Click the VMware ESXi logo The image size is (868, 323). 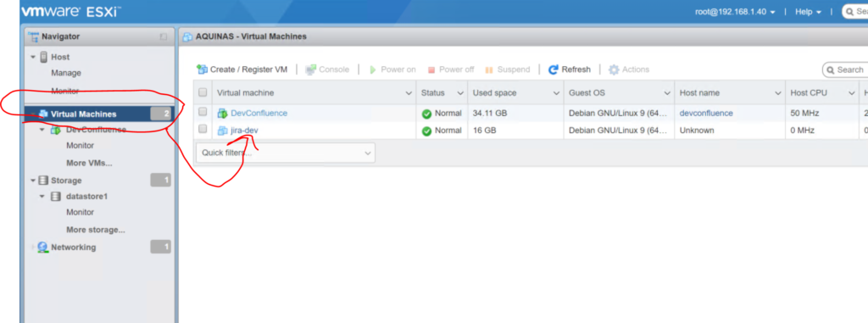(x=71, y=12)
